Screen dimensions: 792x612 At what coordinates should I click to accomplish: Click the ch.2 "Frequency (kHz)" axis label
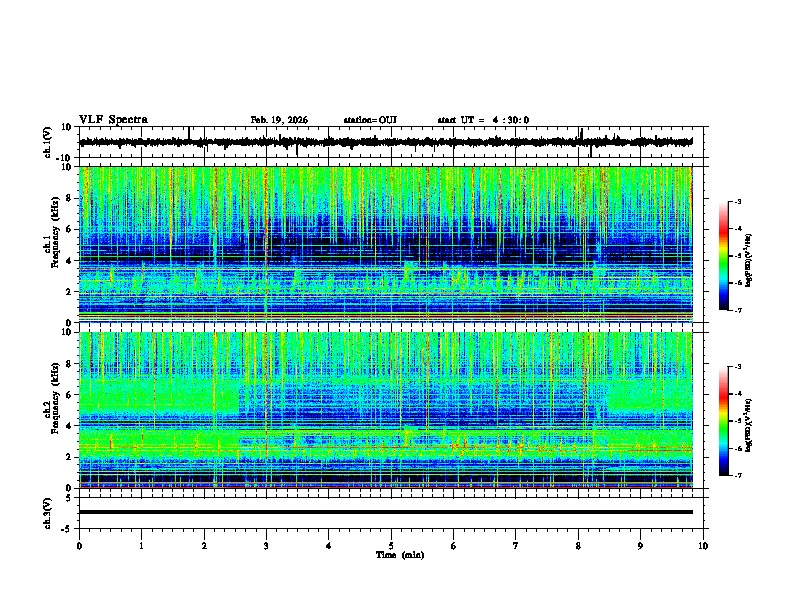55,398
